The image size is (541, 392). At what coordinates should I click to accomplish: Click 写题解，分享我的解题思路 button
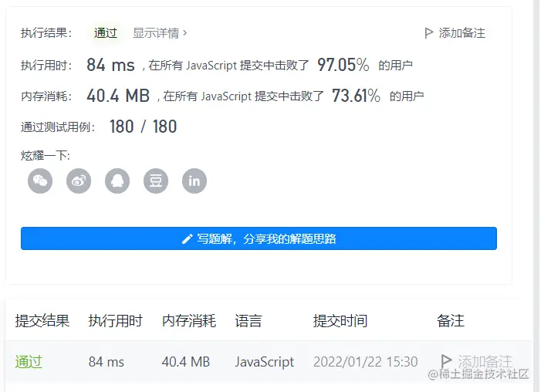pyautogui.click(x=259, y=238)
